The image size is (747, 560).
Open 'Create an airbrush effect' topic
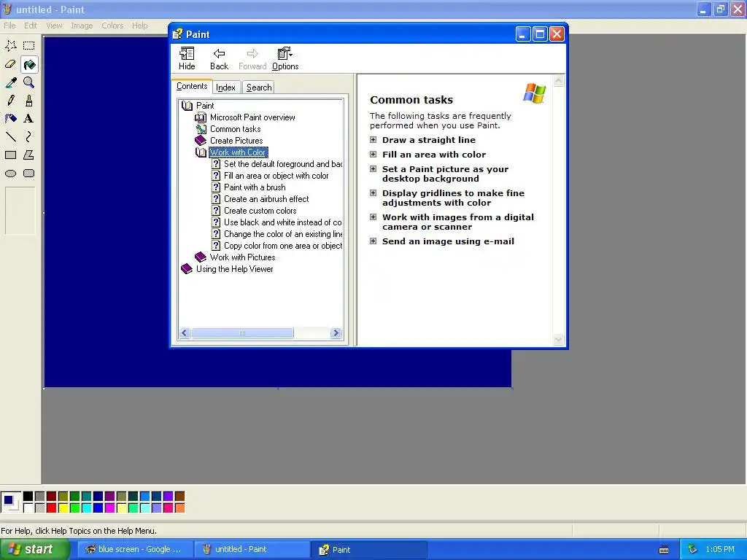(266, 199)
